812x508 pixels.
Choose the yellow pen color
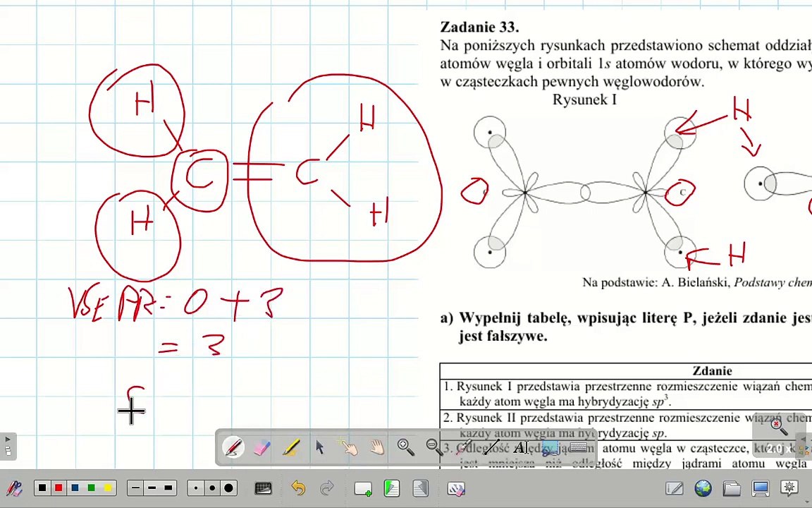point(108,488)
